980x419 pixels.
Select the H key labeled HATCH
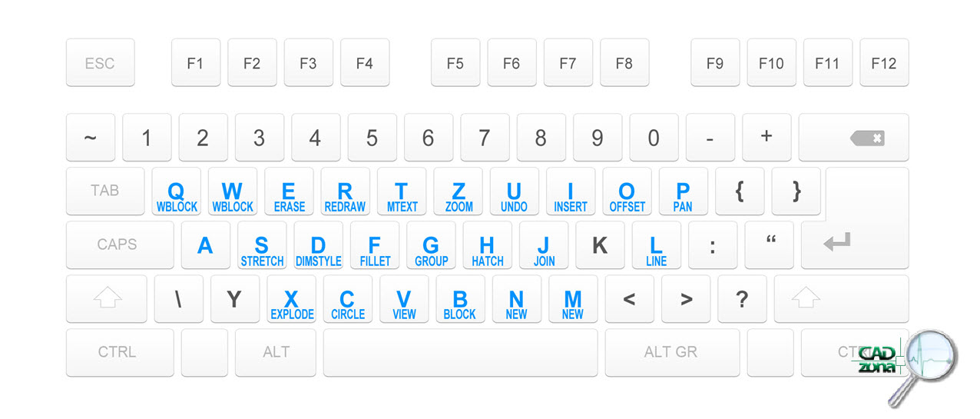tap(487, 245)
